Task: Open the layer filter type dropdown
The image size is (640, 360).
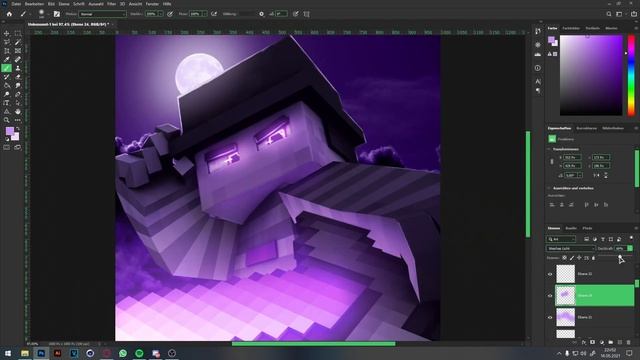Action: [561, 239]
